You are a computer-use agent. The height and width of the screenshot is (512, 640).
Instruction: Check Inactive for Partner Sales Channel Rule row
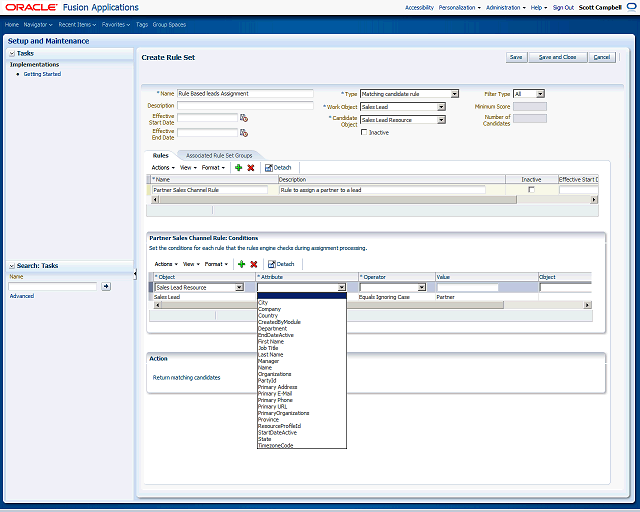click(x=531, y=189)
